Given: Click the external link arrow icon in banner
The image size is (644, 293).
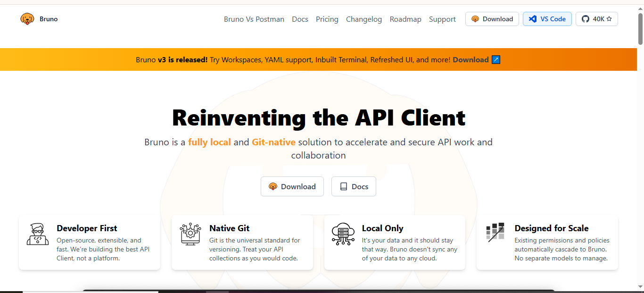Looking at the screenshot, I should point(495,59).
